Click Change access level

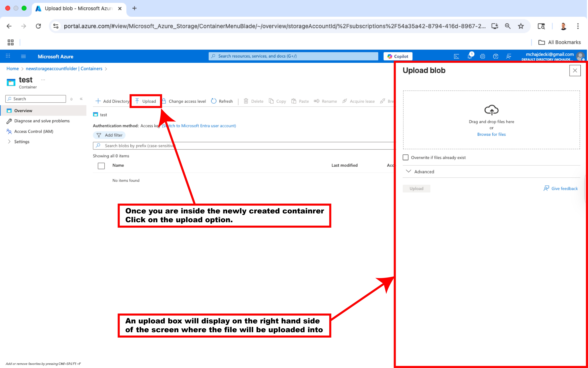click(184, 101)
